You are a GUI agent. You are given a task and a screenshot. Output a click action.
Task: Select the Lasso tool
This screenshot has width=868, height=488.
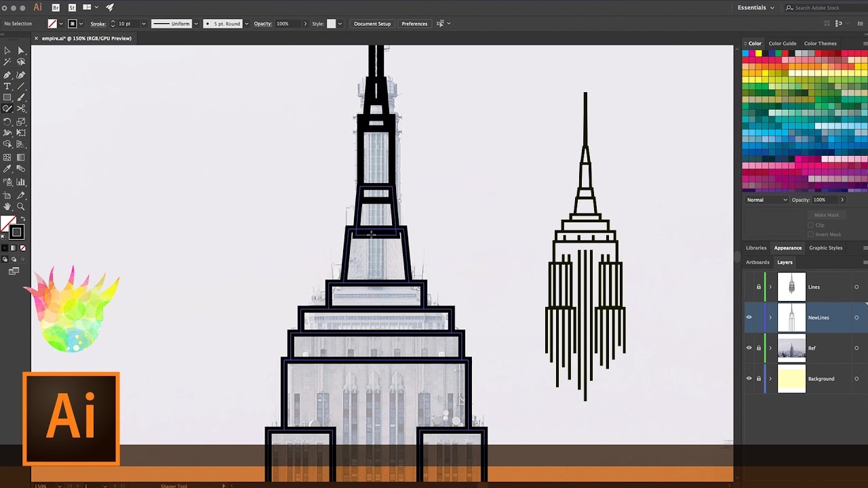(21, 62)
